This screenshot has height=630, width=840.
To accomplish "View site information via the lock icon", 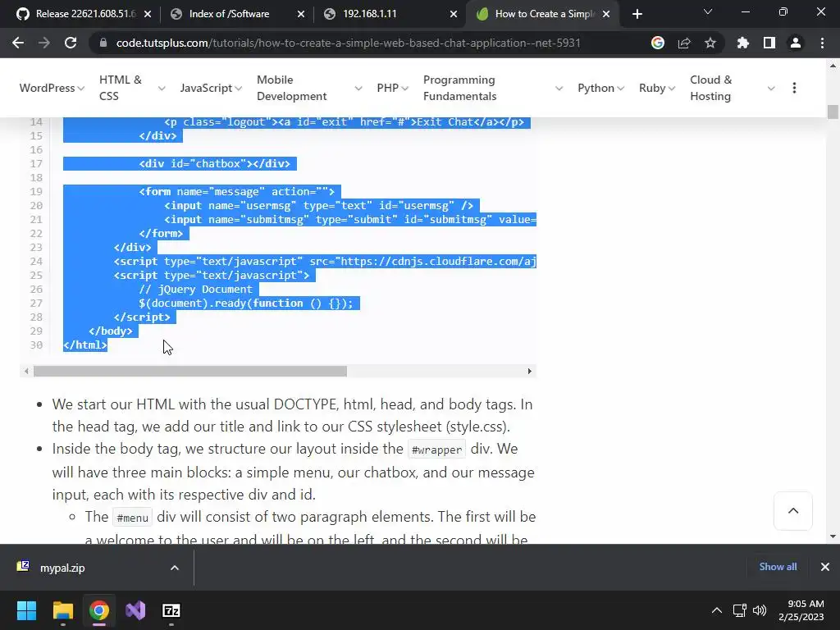I will tap(103, 43).
